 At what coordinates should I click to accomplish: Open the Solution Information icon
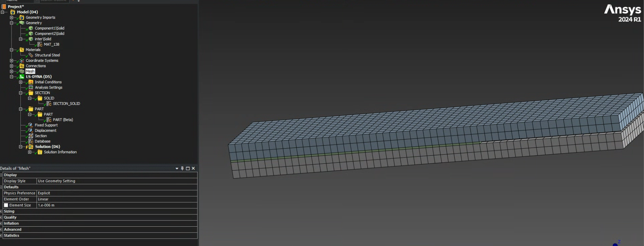(x=40, y=152)
